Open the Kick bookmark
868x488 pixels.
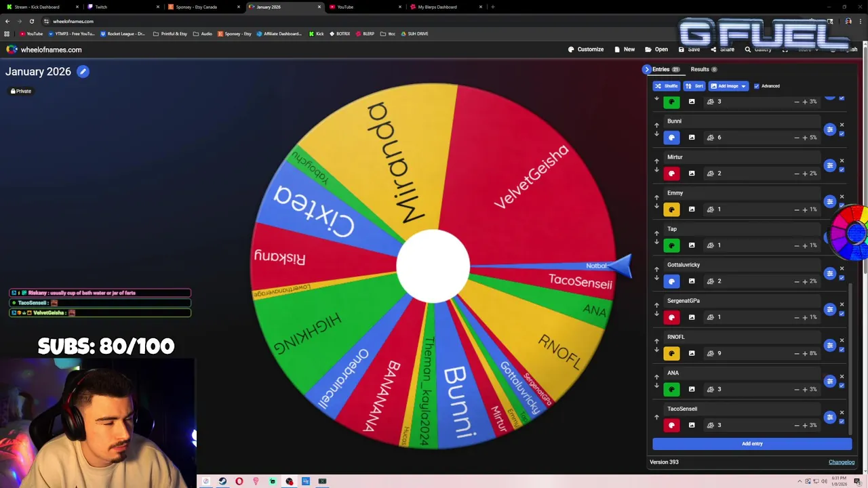point(317,33)
